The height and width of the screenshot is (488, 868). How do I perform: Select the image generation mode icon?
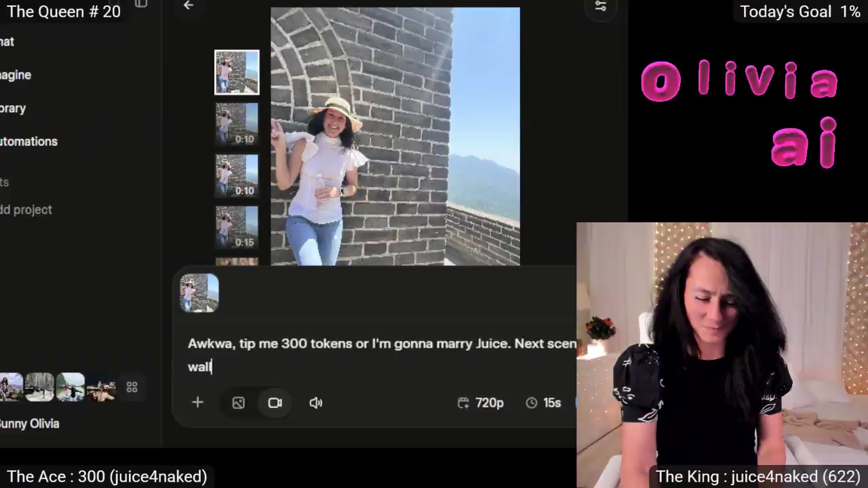tap(238, 403)
